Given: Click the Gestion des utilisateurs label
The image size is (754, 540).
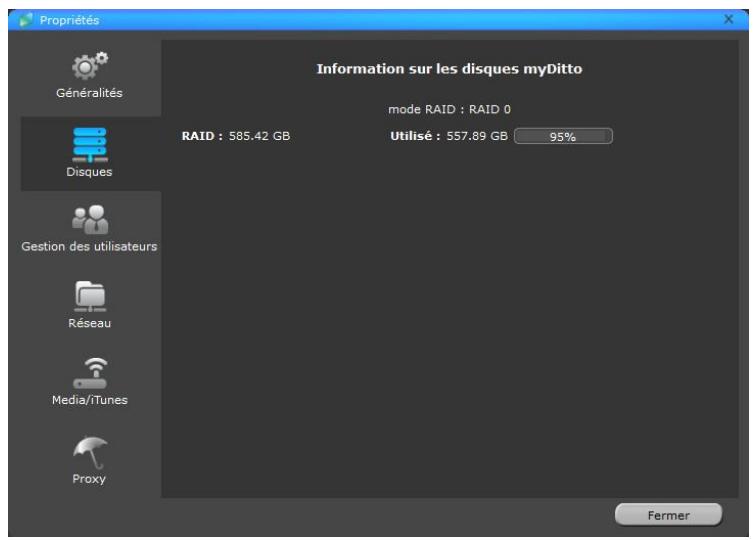Looking at the screenshot, I should pyautogui.click(x=89, y=246).
